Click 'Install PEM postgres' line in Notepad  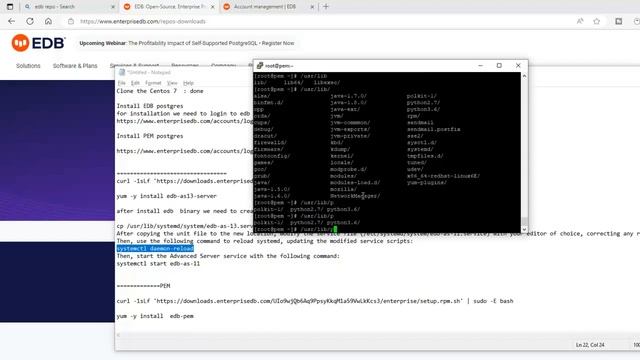click(x=150, y=136)
